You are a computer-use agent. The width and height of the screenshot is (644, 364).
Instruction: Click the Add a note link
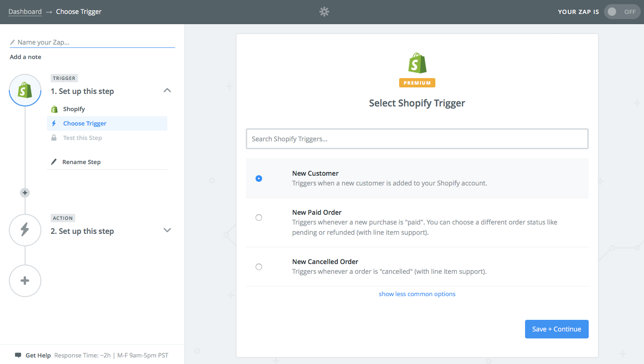pos(26,57)
